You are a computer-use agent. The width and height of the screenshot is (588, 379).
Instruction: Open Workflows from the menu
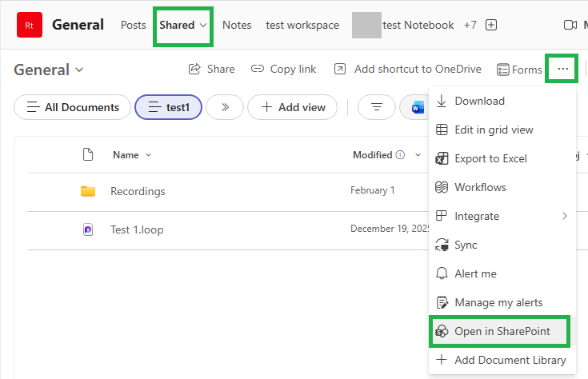pyautogui.click(x=502, y=187)
